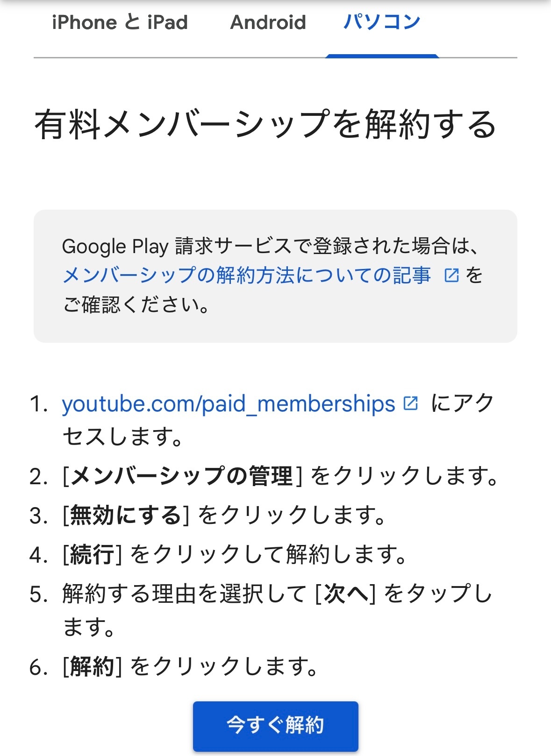Switch to the iPhone と iPad tab
Screen dimensions: 551x756
coord(120,22)
